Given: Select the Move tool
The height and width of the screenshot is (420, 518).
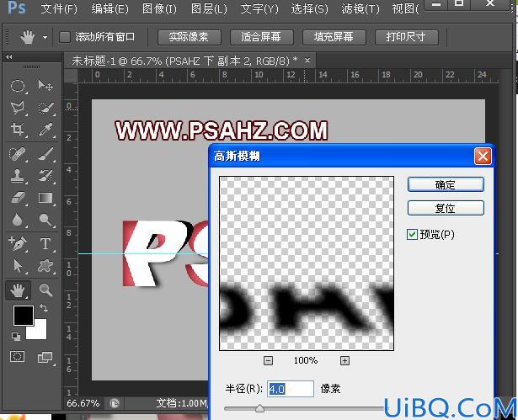Looking at the screenshot, I should click(45, 86).
